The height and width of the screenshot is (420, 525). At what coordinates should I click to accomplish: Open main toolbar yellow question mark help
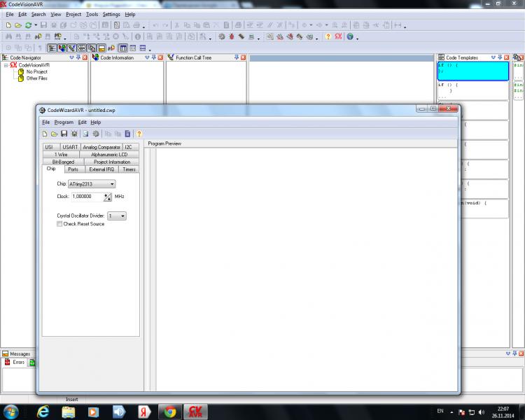coord(328,36)
